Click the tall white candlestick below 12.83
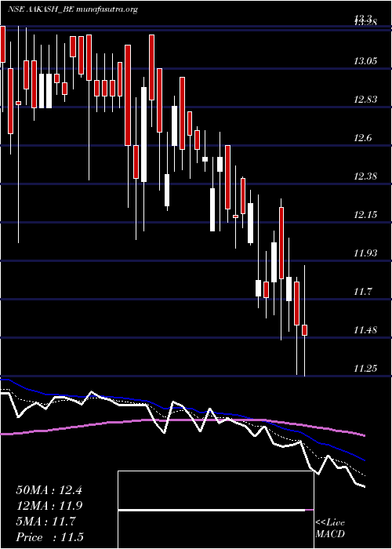This screenshot has width=392, height=549. pos(143,134)
